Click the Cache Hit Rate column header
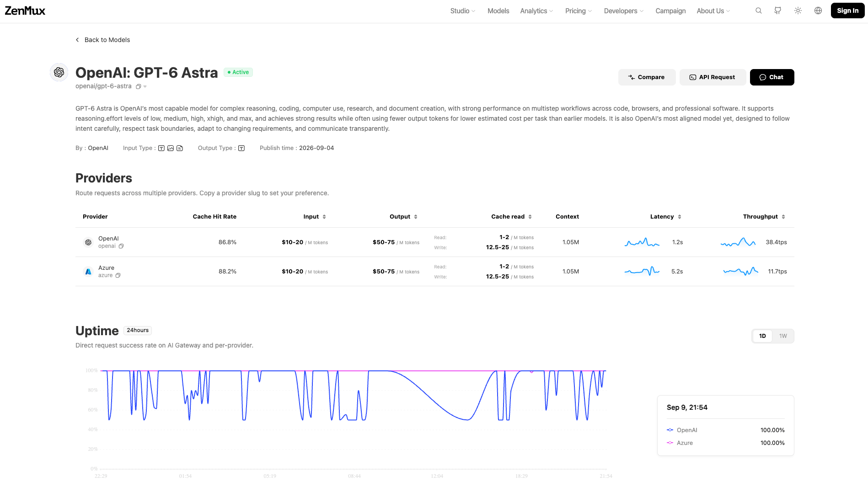The width and height of the screenshot is (868, 487). coord(214,217)
